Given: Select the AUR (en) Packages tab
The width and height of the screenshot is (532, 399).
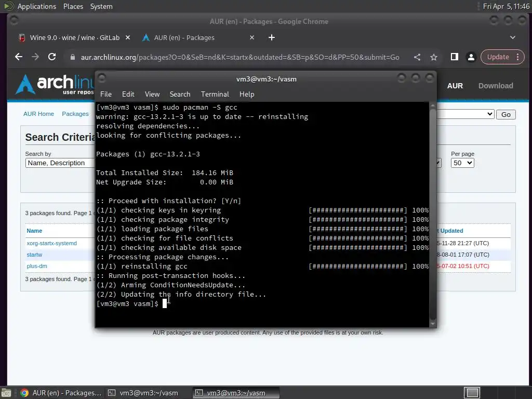Looking at the screenshot, I should click(x=184, y=37).
